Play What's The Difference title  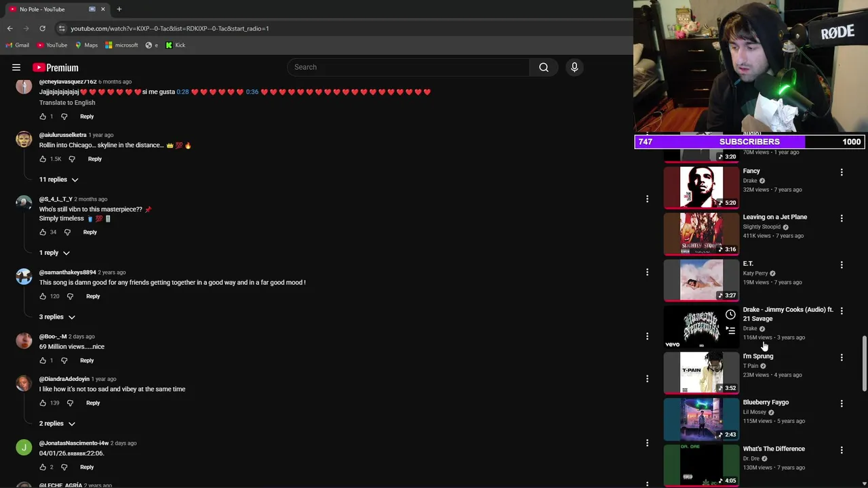[x=774, y=449]
